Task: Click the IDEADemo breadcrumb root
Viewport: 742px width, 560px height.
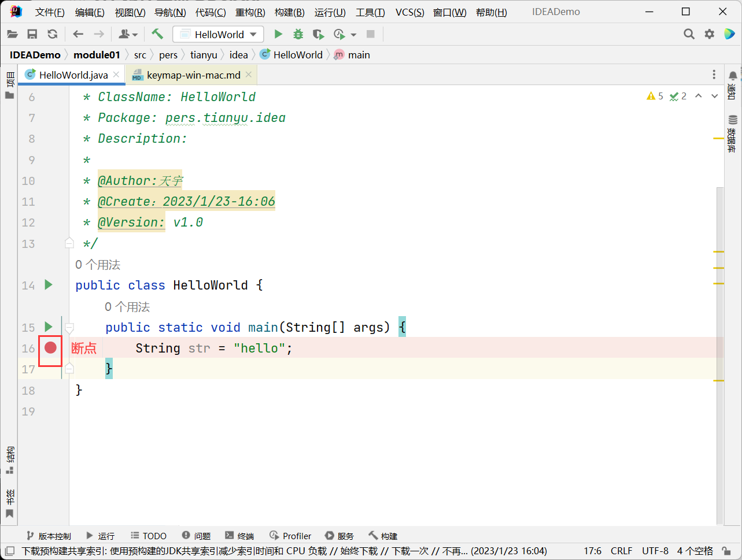Action: (35, 55)
